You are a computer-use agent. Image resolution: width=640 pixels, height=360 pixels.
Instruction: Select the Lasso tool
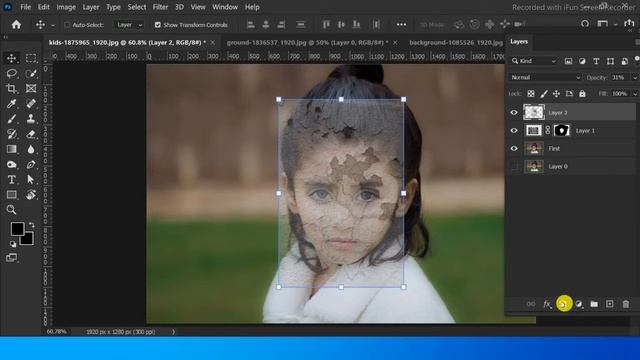11,73
